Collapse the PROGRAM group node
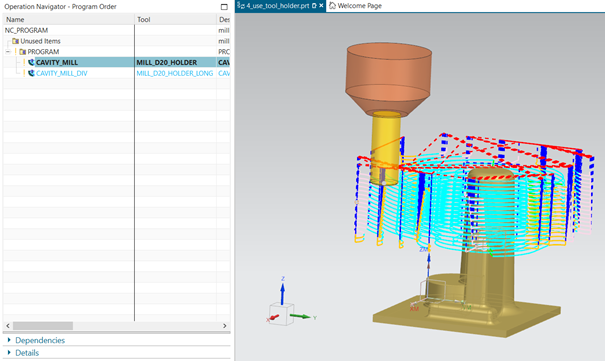The width and height of the screenshot is (605, 361). click(8, 52)
